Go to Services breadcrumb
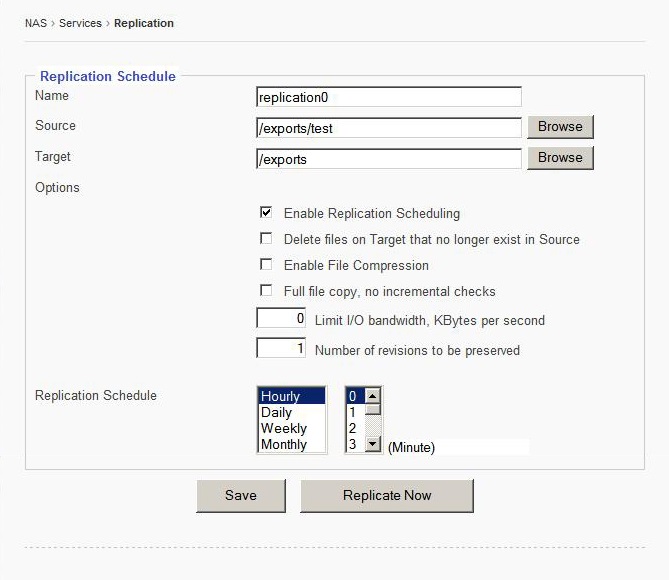Screen dimensions: 669x580 pos(80,23)
